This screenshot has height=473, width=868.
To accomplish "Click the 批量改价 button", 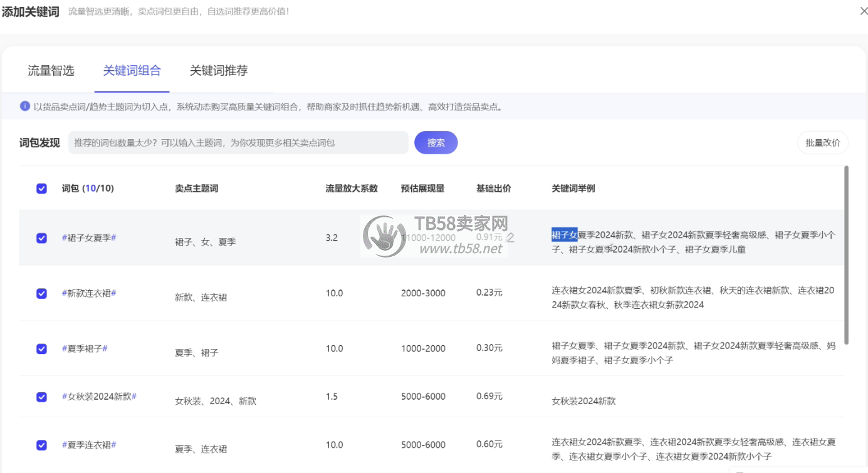I will pyautogui.click(x=822, y=143).
